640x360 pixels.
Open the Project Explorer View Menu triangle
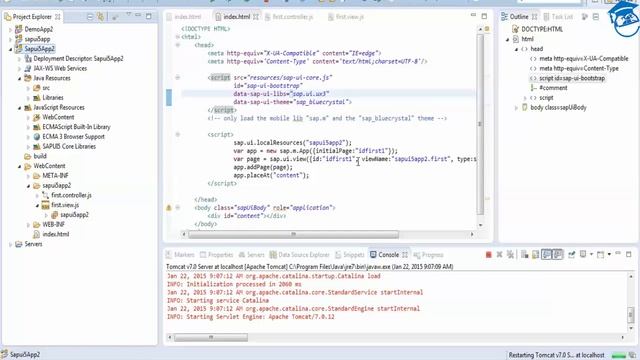[x=129, y=15]
